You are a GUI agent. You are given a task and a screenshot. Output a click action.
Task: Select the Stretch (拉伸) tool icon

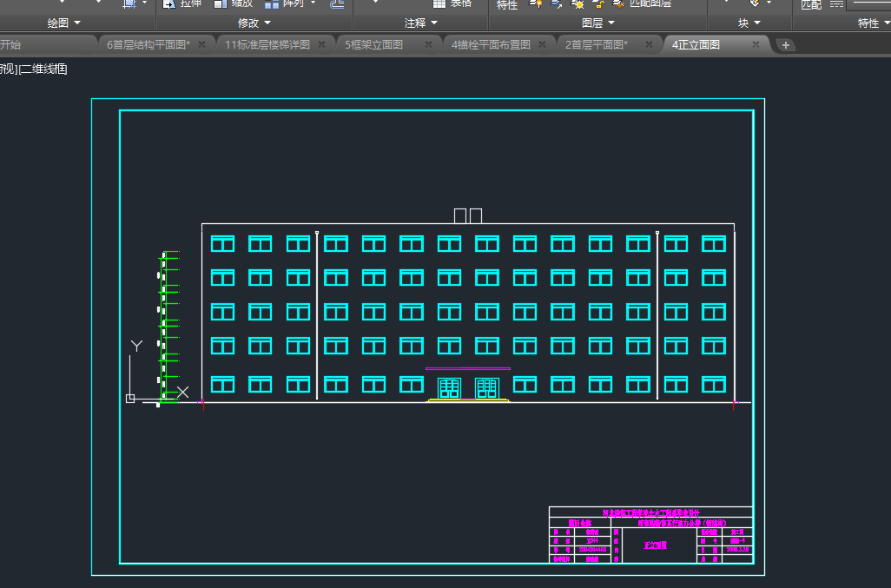click(168, 3)
